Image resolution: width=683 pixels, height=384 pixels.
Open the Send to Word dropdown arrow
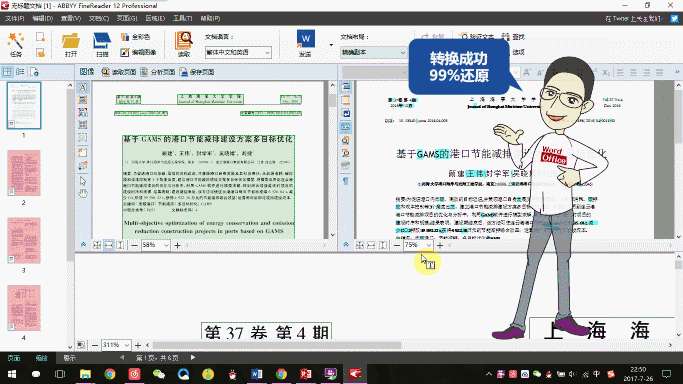coord(331,44)
